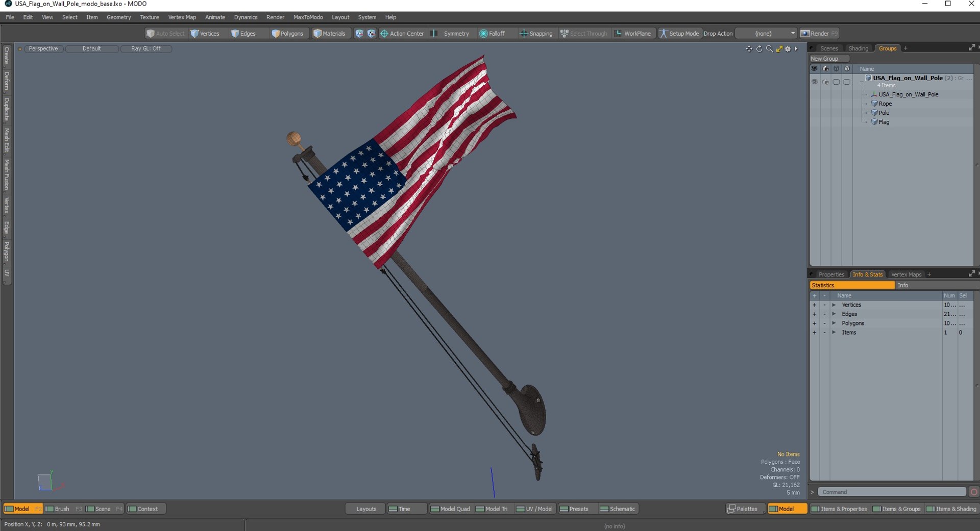
Task: Expand the Items statistics row
Action: pyautogui.click(x=834, y=333)
